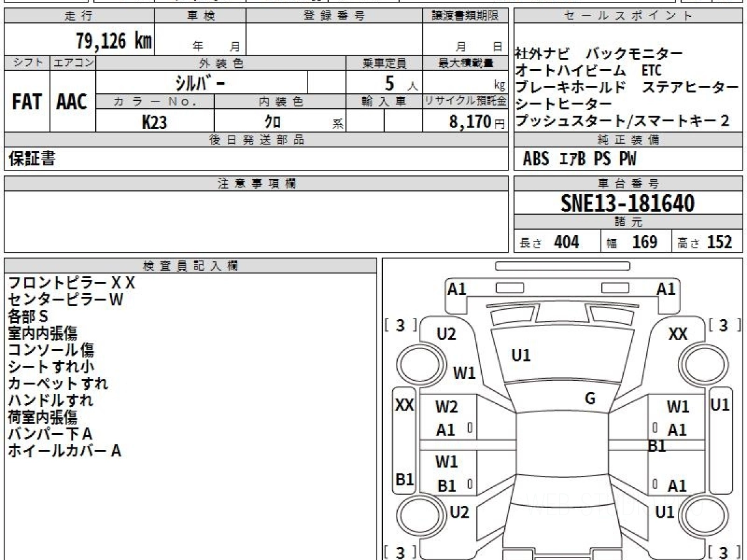Select the color code K23
This screenshot has width=747, height=560.
click(x=154, y=122)
